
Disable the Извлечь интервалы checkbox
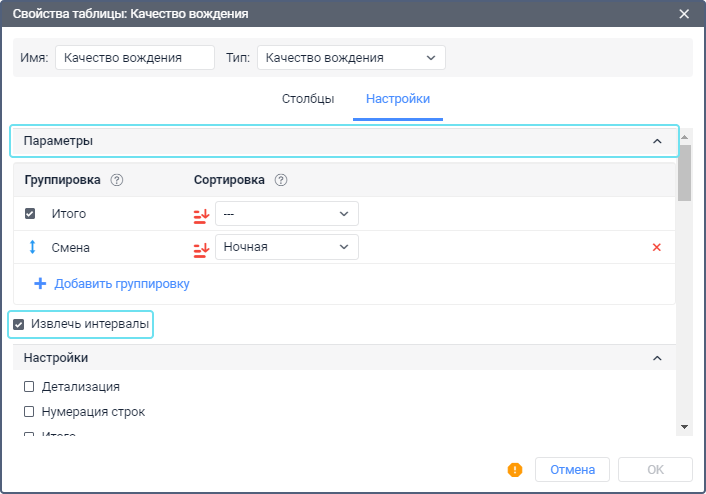(x=19, y=324)
